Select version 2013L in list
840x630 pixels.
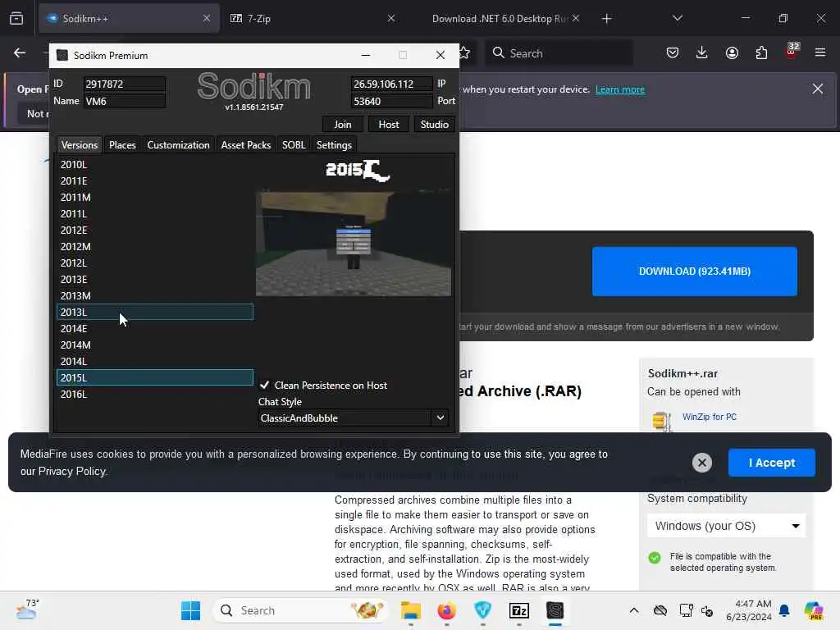point(155,312)
